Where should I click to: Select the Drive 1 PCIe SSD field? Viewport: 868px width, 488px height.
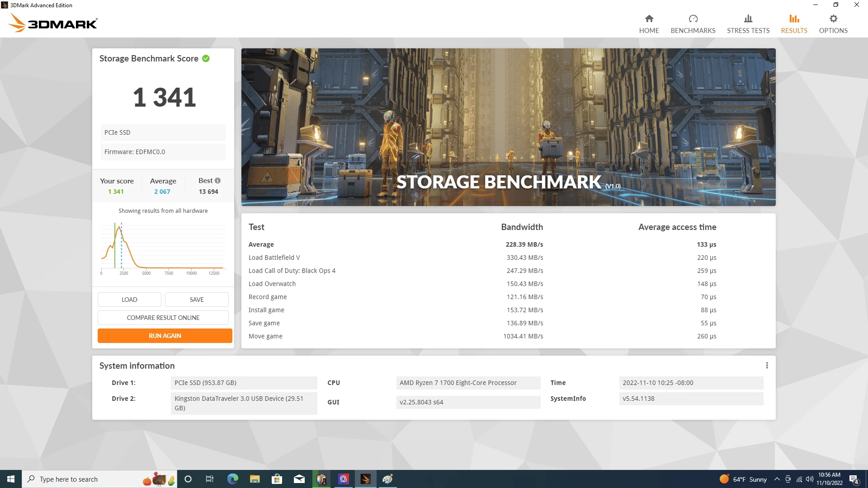(x=244, y=383)
